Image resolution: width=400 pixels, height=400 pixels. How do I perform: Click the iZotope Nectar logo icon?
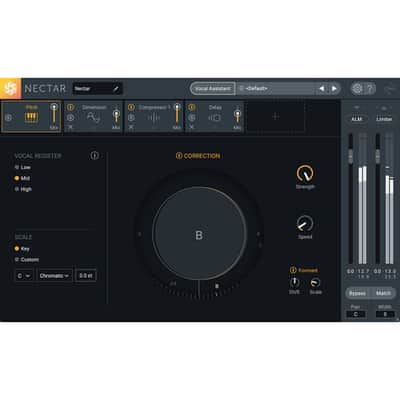(11, 88)
